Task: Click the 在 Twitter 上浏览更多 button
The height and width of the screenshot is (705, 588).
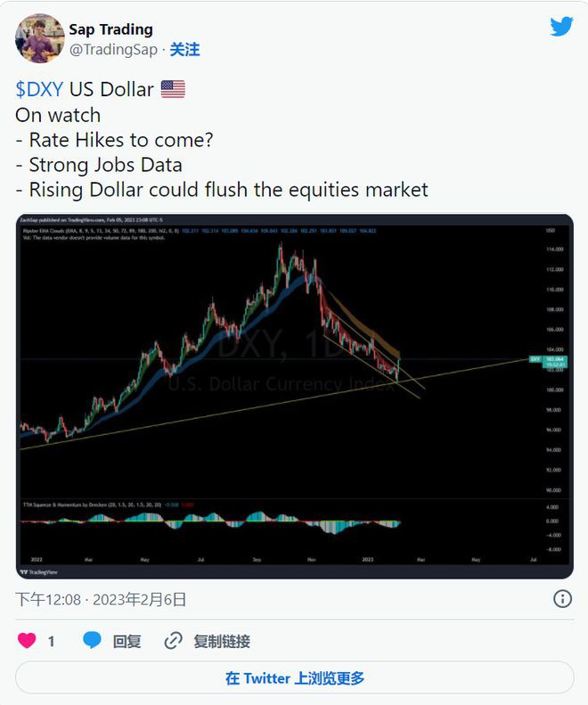Action: 294,678
